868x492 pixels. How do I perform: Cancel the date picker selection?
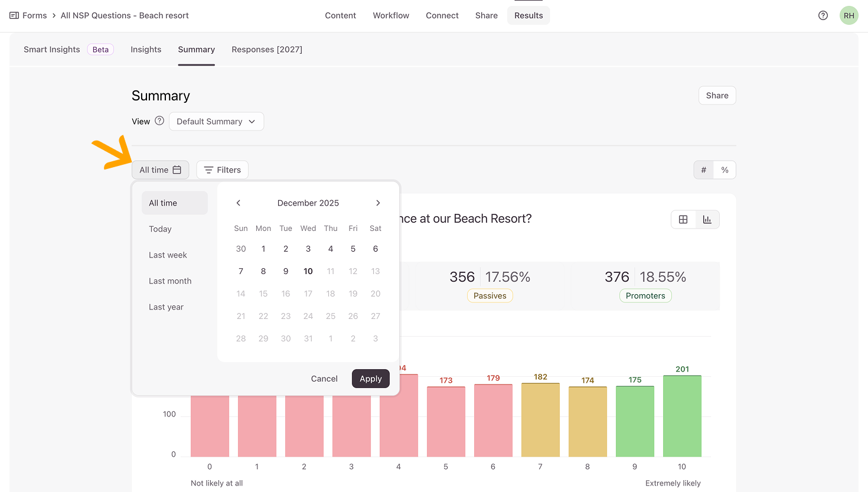(324, 379)
